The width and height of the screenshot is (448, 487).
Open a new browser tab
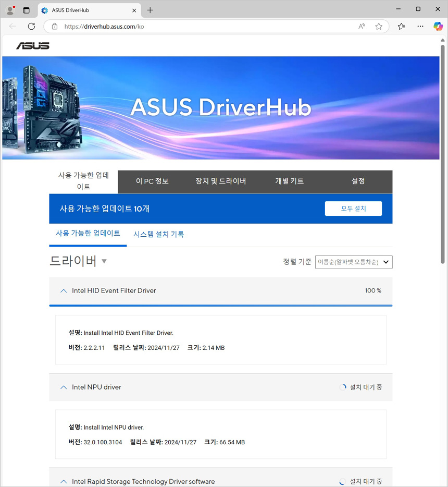pyautogui.click(x=150, y=10)
